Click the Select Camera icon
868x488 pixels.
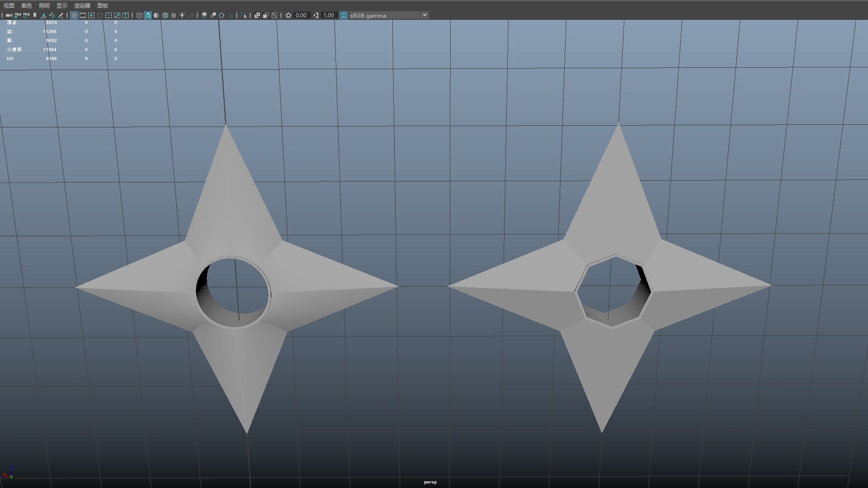[9, 15]
